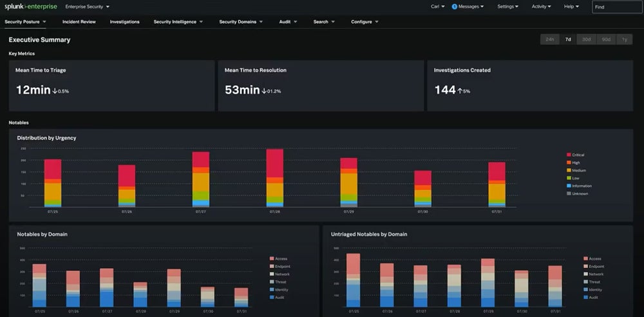Go to the Investigations tab
The height and width of the screenshot is (317, 644).
click(124, 21)
